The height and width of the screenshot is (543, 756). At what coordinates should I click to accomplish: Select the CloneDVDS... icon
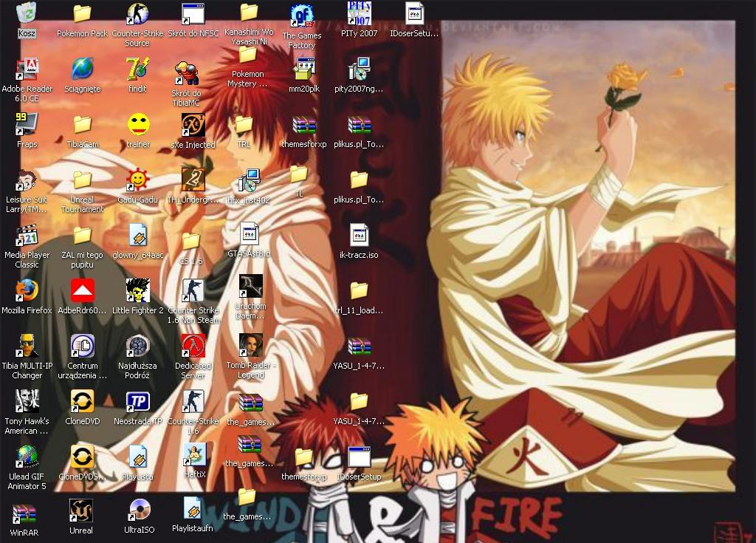click(x=83, y=457)
